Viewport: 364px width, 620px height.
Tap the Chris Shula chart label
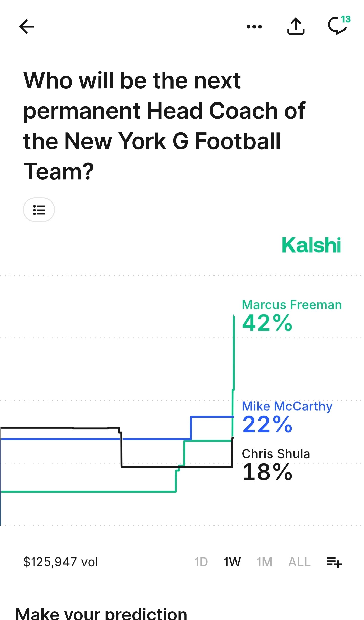point(276,454)
